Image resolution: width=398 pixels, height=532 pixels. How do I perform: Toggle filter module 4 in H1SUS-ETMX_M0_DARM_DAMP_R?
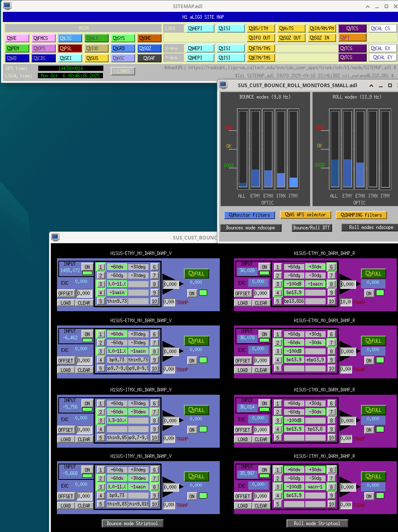pos(278,360)
